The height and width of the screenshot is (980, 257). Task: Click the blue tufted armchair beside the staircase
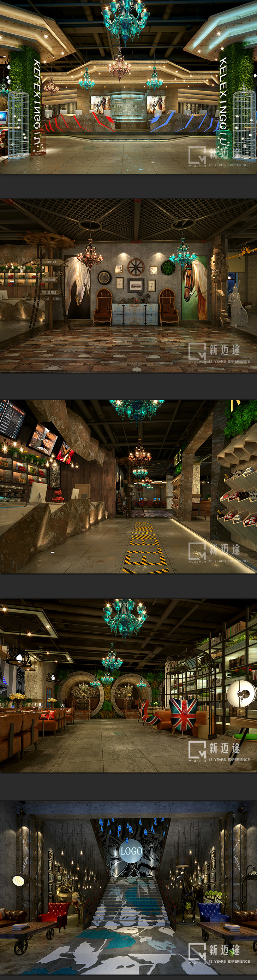[x=210, y=912]
